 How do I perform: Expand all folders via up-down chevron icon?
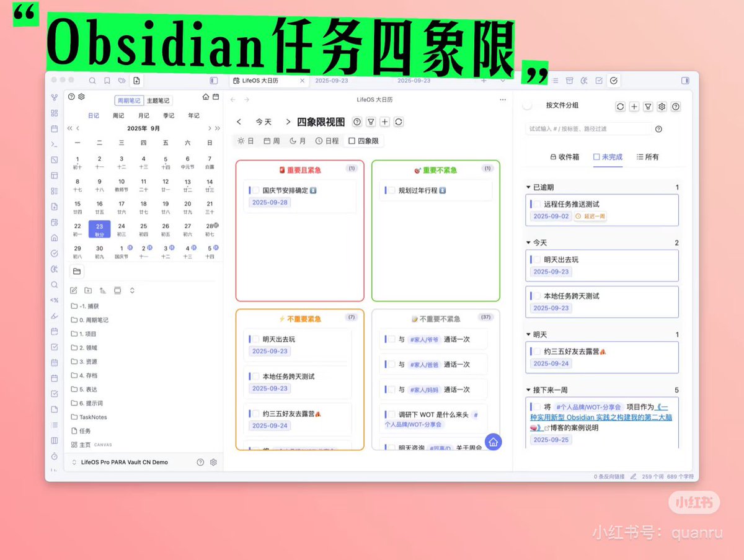click(132, 290)
